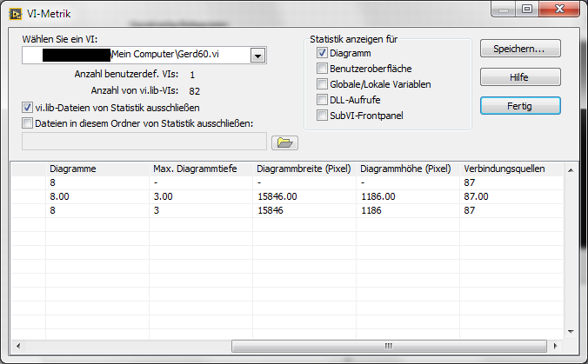Viewport: 588px width, 364px height.
Task: Uncheck vi.lib-Dateien von Statistik ausschließen
Action: 27,108
